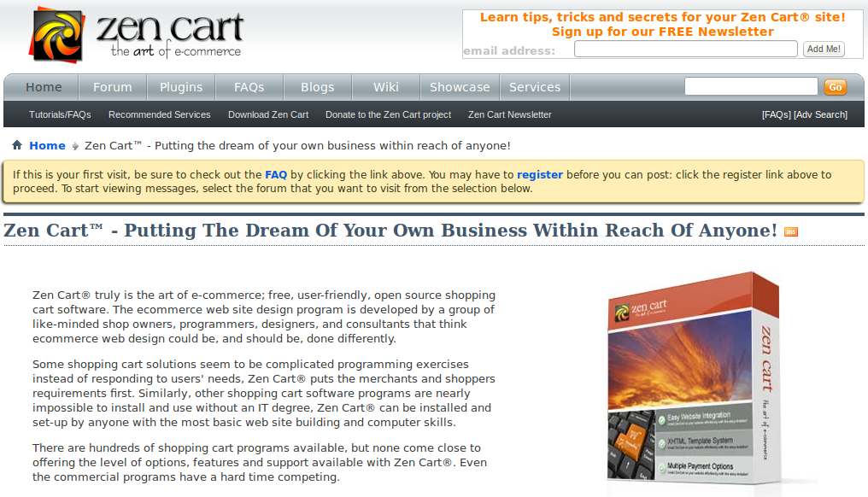Open the Home tab
This screenshot has width=868, height=497.
tap(44, 87)
